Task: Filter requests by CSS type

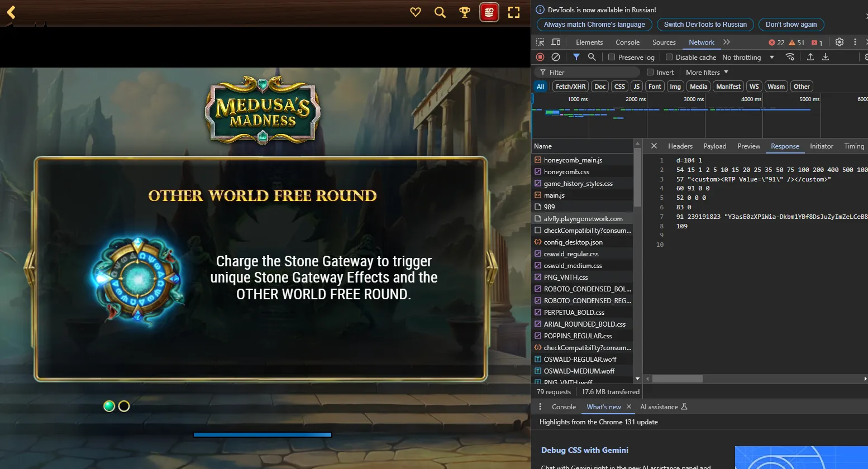Action: (620, 87)
